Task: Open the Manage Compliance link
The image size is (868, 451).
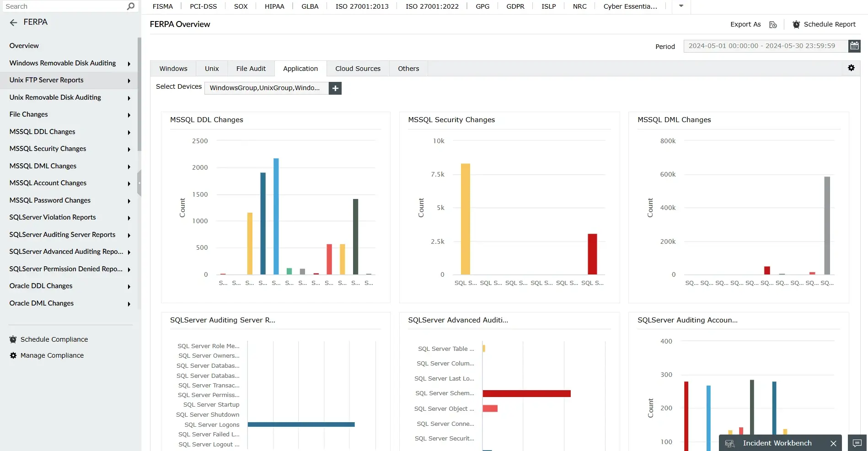Action: [52, 355]
